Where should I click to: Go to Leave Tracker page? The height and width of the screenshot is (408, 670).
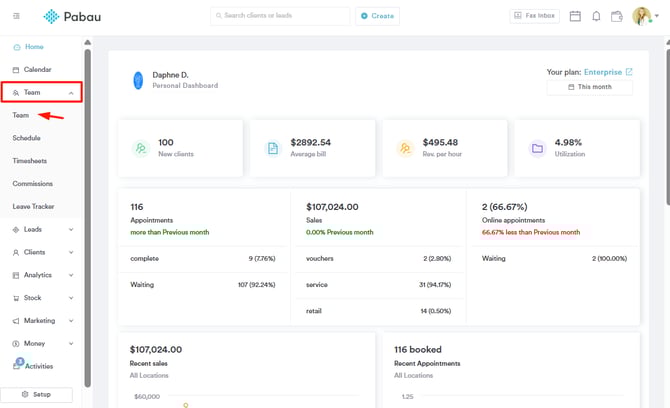click(34, 207)
